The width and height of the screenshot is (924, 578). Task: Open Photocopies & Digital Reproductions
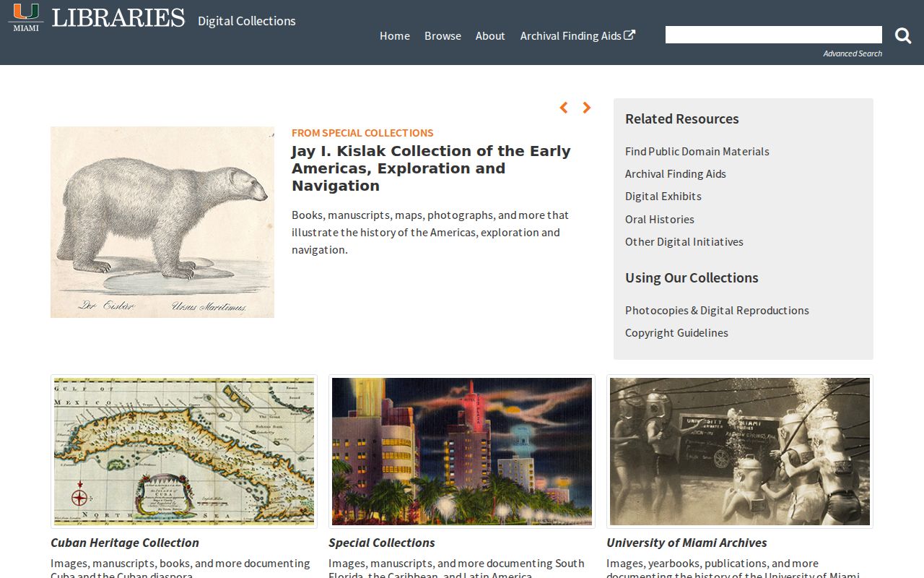[717, 310]
